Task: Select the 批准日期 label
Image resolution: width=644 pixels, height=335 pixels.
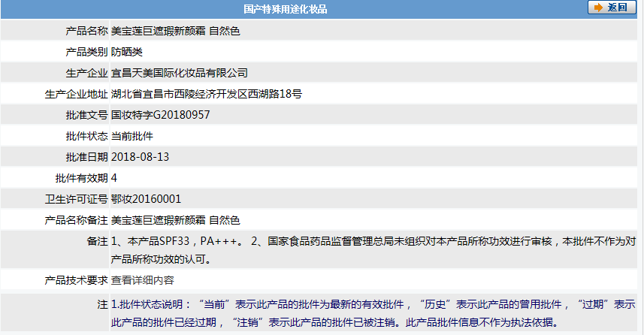Action: pos(86,157)
